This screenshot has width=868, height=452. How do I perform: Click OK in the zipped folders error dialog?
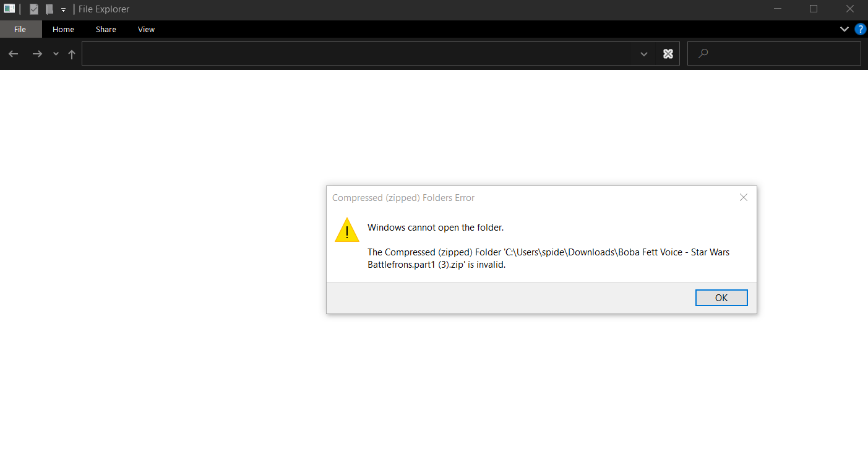point(721,297)
